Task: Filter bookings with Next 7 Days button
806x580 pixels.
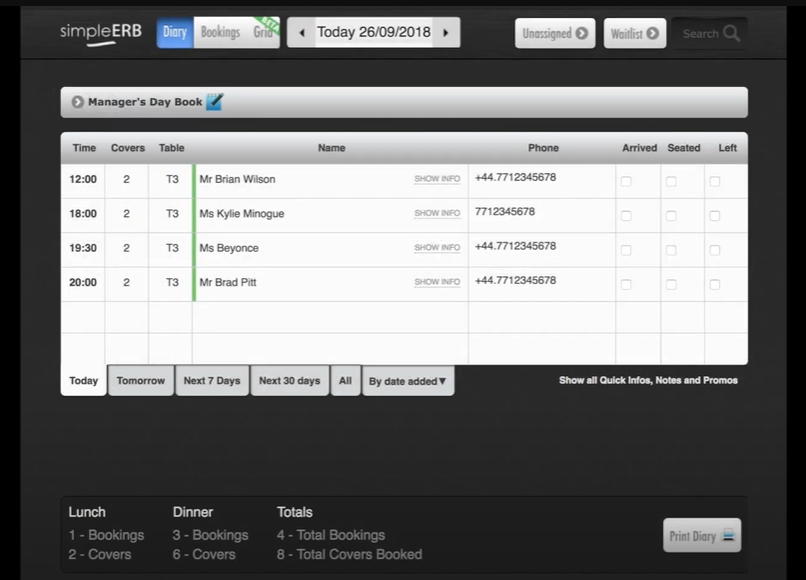Action: click(x=211, y=380)
